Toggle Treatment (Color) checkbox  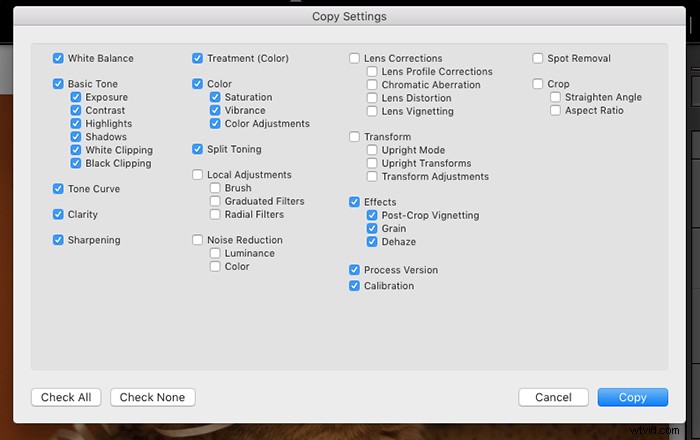click(197, 59)
